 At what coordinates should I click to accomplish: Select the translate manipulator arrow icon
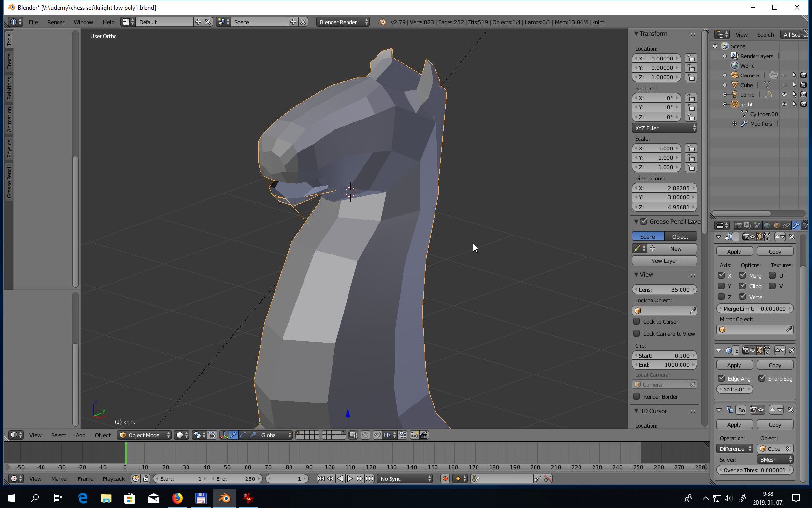[x=233, y=435]
